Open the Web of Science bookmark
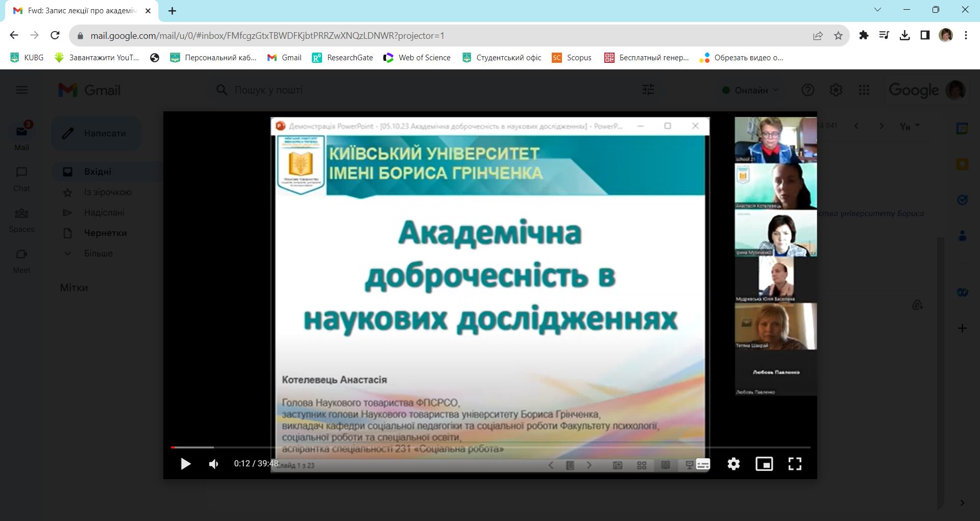This screenshot has width=980, height=521. tap(418, 58)
